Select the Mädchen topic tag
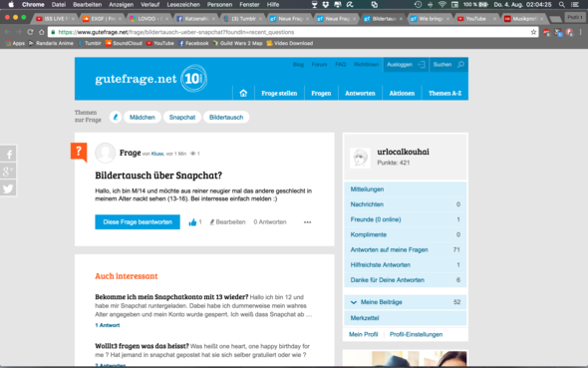Image resolution: width=588 pixels, height=368 pixels. click(x=143, y=117)
